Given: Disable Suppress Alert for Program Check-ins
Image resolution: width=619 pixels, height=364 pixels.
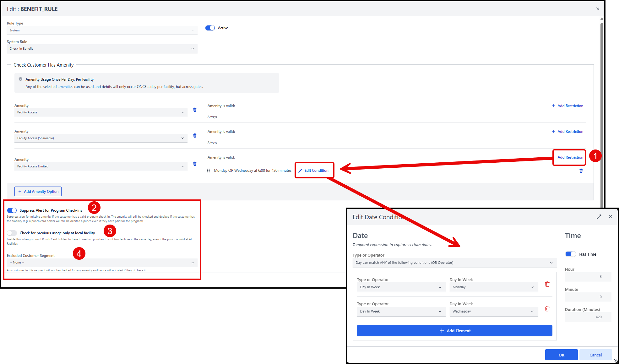Looking at the screenshot, I should [12, 210].
